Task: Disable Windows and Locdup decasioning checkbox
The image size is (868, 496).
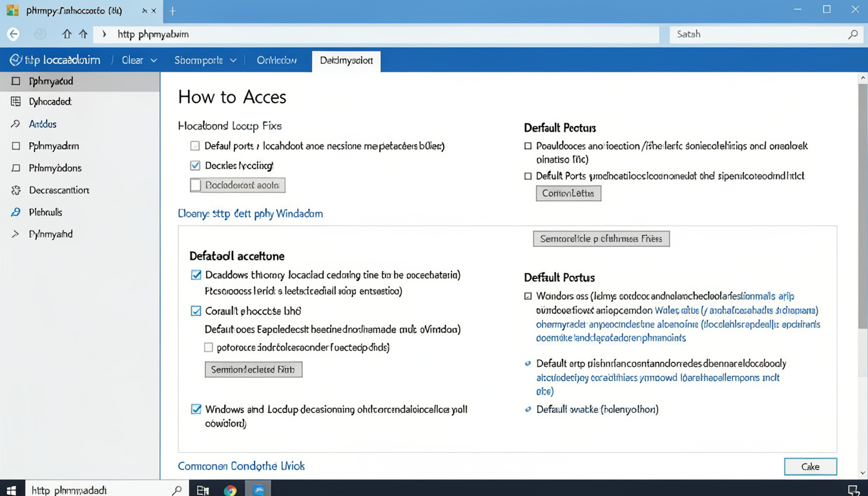Action: (196, 409)
